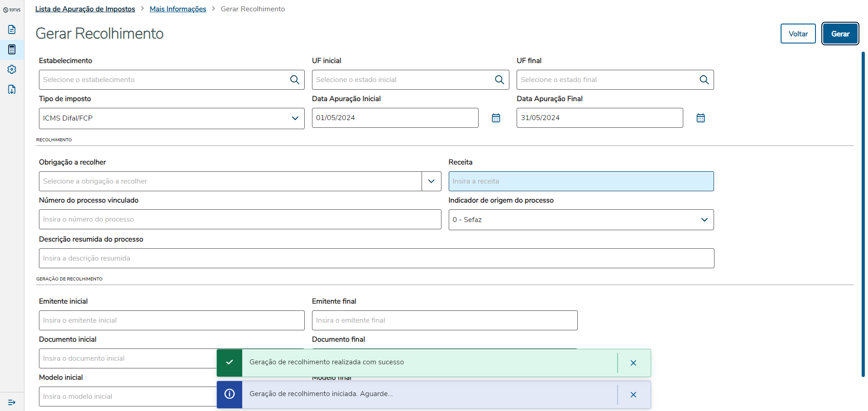Open the settings gear in the sidebar

(12, 69)
